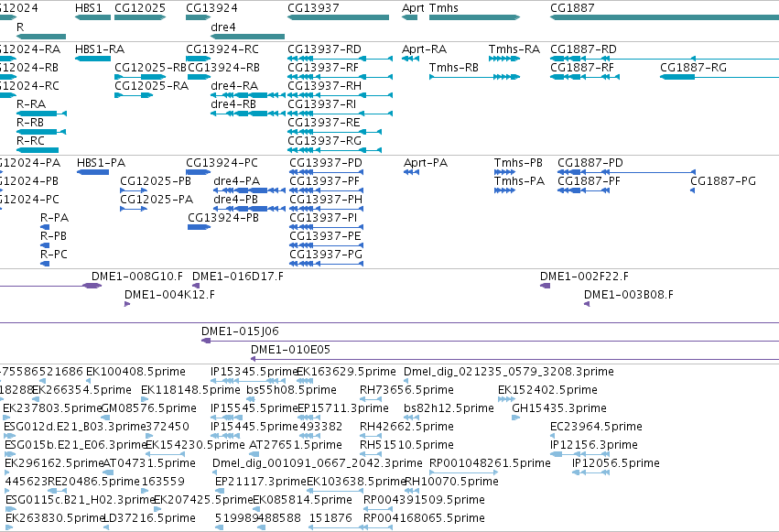Click EST LD37216.5prime
Image resolution: width=779 pixels, height=532 pixels.
106,527
